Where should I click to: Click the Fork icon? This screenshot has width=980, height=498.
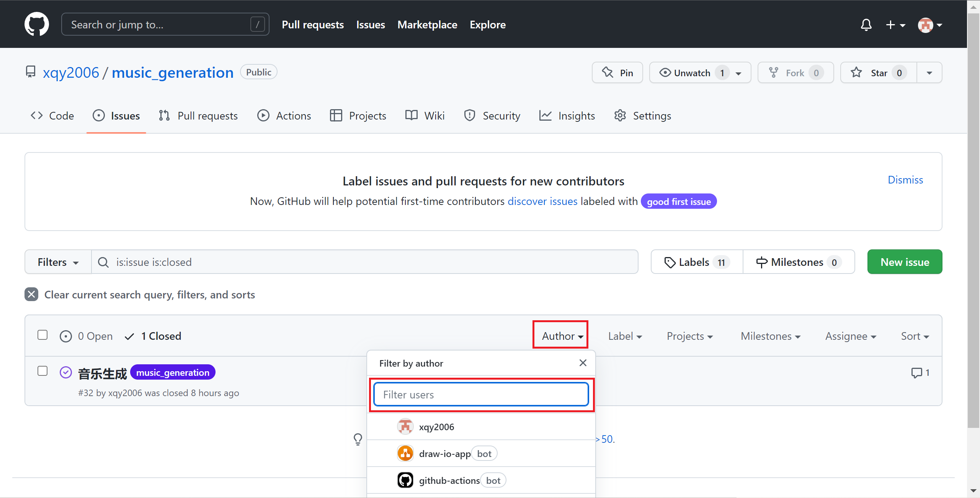coord(774,72)
